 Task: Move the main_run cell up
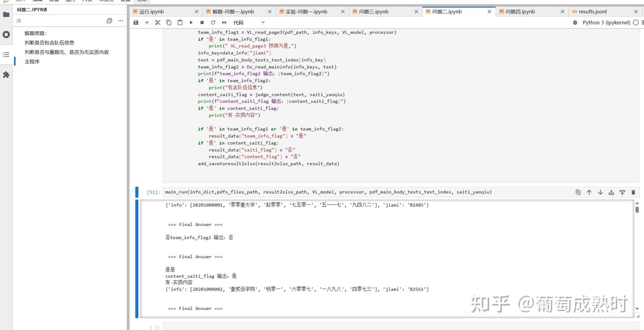589,192
